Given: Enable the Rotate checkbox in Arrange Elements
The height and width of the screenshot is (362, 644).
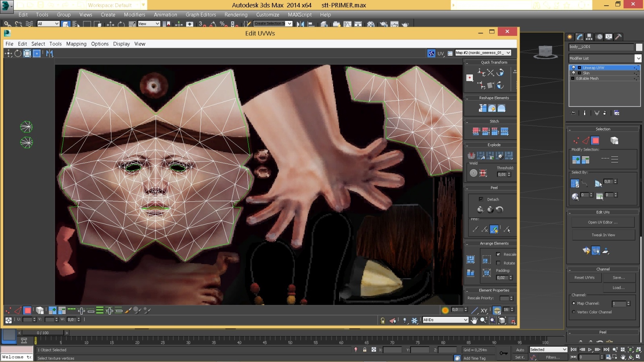Looking at the screenshot, I should [498, 263].
